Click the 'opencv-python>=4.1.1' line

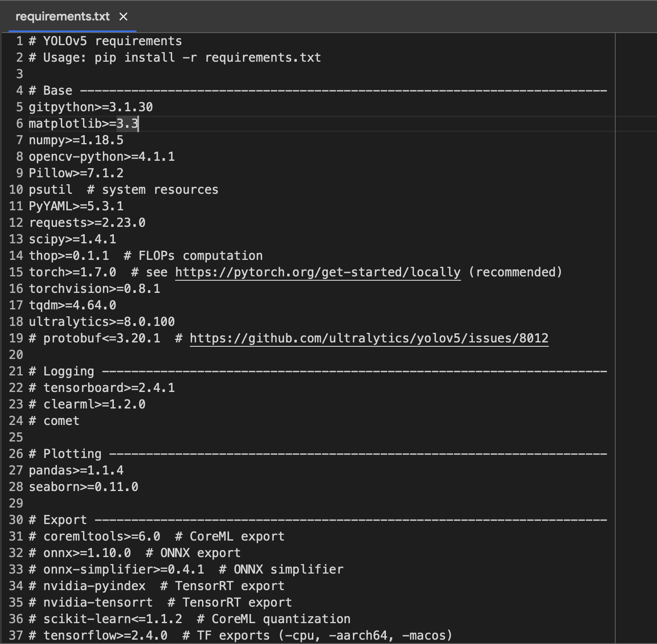(x=102, y=156)
